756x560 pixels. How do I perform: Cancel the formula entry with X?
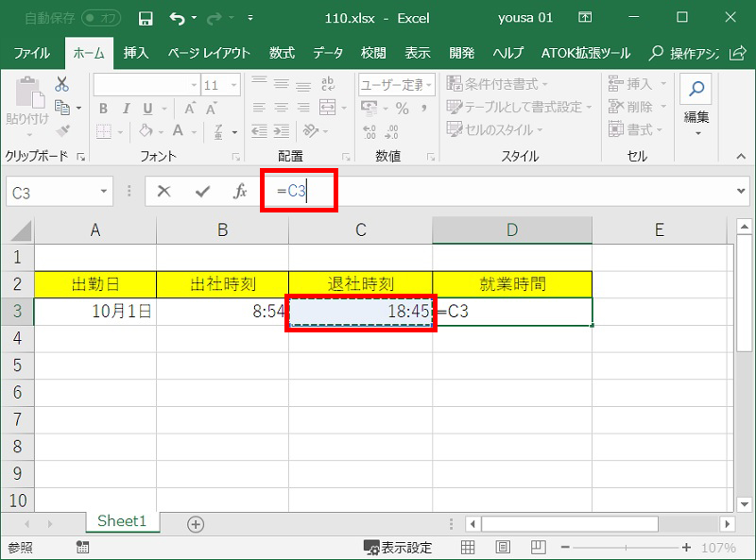(163, 192)
